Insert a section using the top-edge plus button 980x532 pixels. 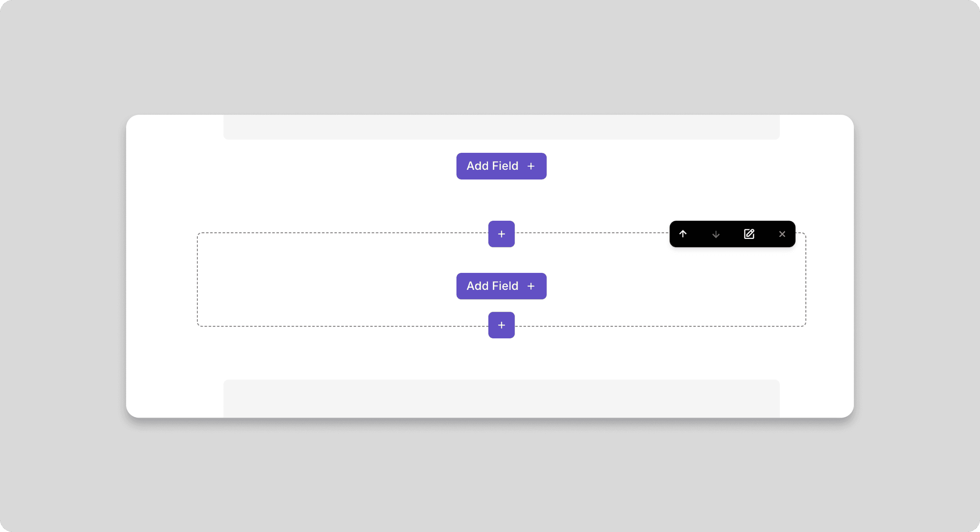(501, 234)
